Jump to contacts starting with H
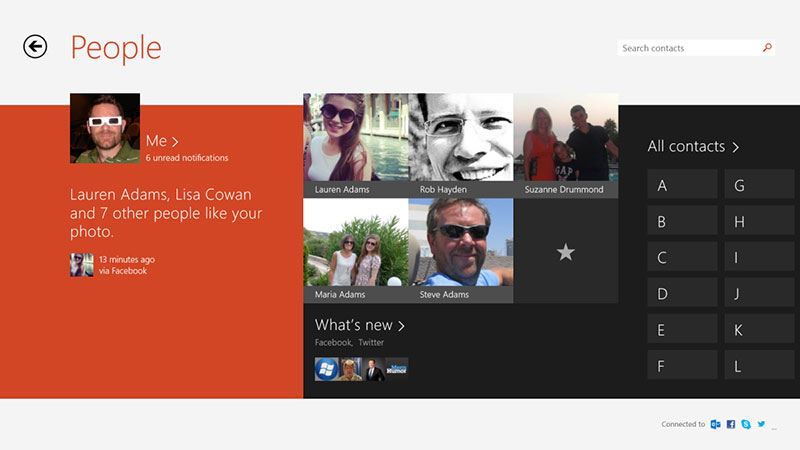Viewport: 800px width, 450px height. [x=759, y=220]
